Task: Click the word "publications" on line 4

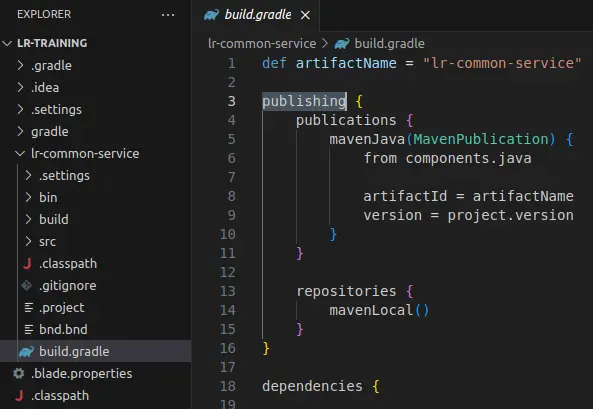Action: pos(346,120)
